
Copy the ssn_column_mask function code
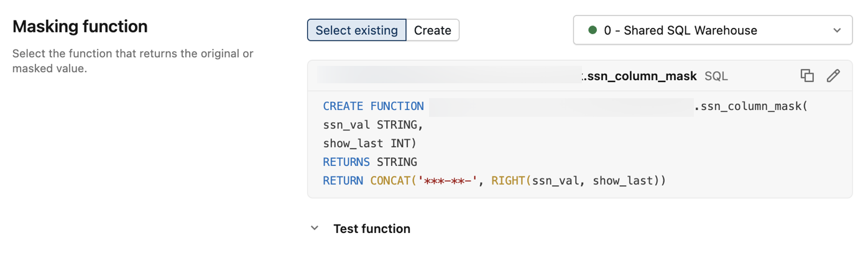(x=807, y=76)
